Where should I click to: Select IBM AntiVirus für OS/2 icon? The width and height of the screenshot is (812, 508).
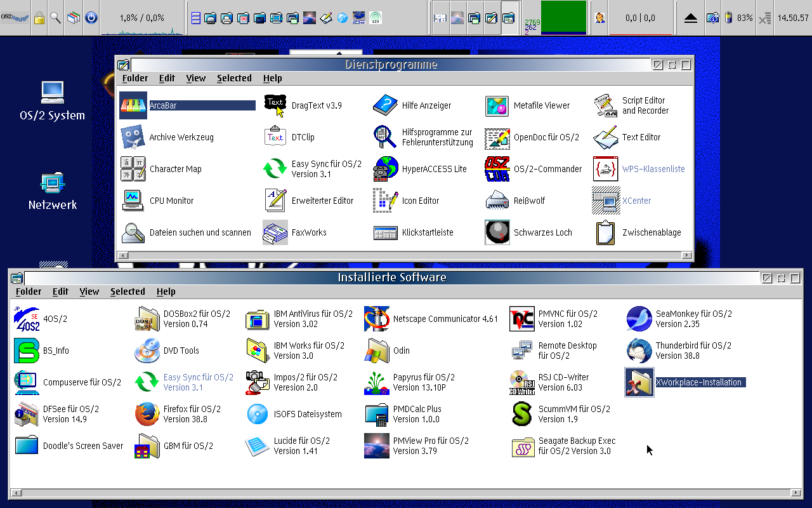[258, 319]
